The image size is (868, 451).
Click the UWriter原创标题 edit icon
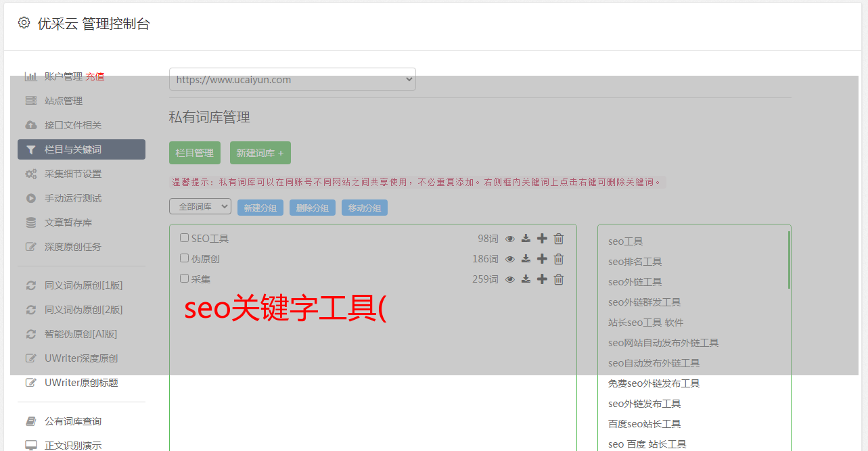coord(30,383)
